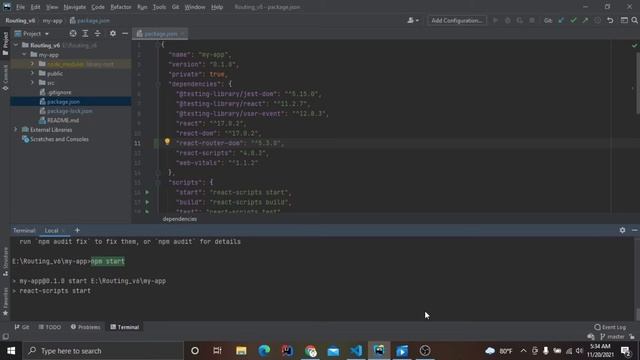Click Collapse All icon in Project panel
640x360 pixels.
pos(98,33)
